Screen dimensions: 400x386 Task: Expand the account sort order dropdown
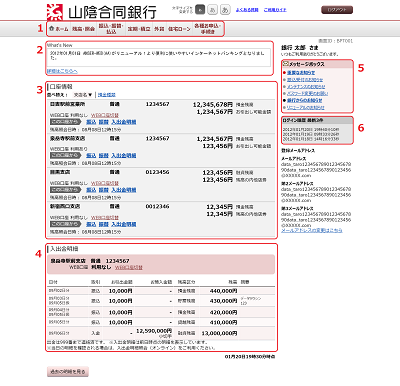click(83, 95)
